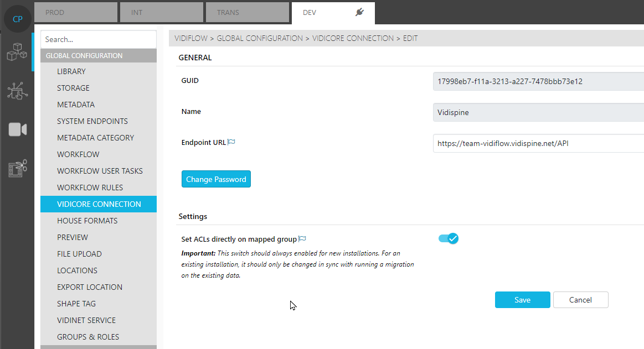Collapse the Global Configuration section header

coord(99,56)
